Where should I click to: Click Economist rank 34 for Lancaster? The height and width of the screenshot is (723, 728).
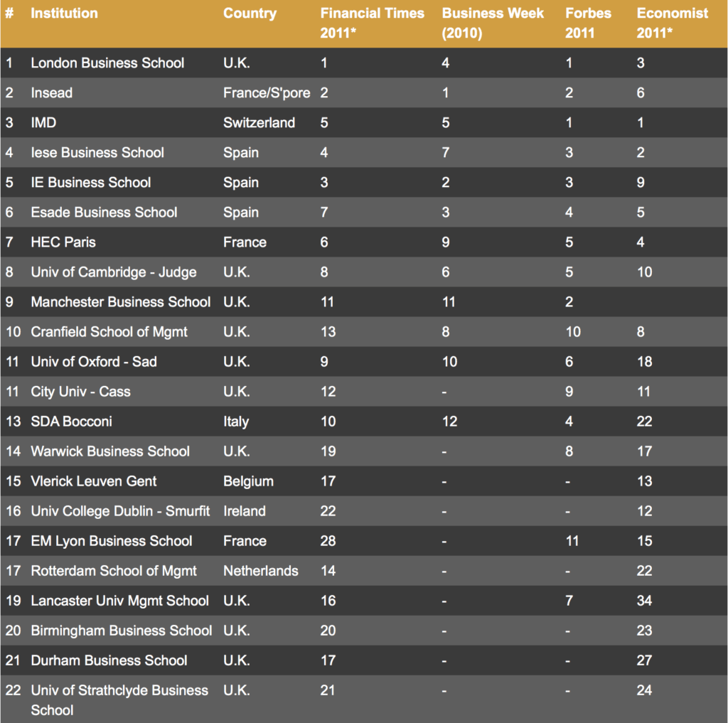[644, 601]
